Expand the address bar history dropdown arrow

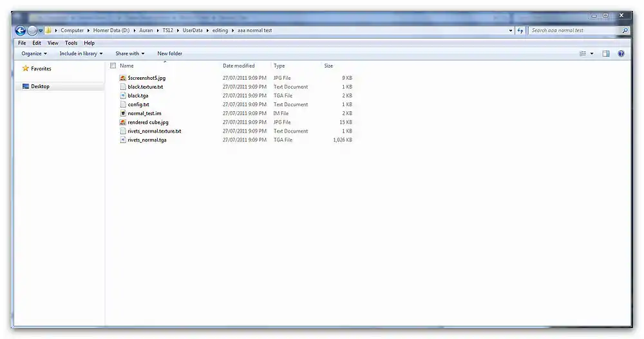pos(511,30)
